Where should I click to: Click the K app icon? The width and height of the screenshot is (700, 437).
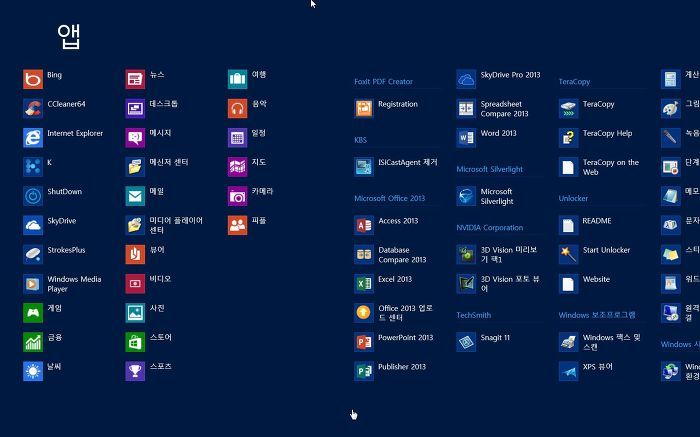pos(33,167)
